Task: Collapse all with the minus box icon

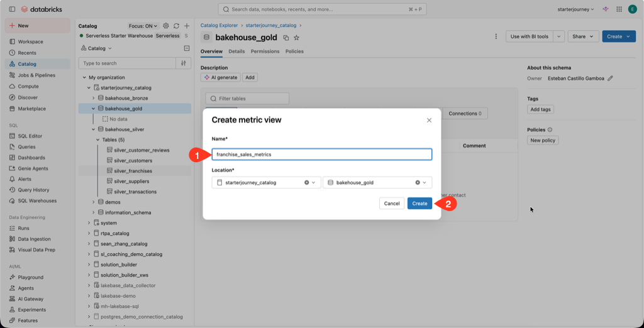Action: [186, 48]
